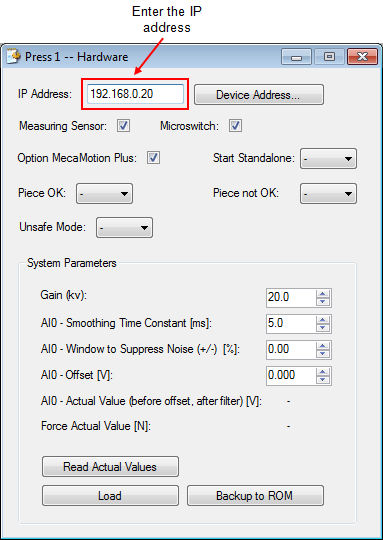Disable Option MecaMotion Plus checkbox
The image size is (383, 540).
154,158
